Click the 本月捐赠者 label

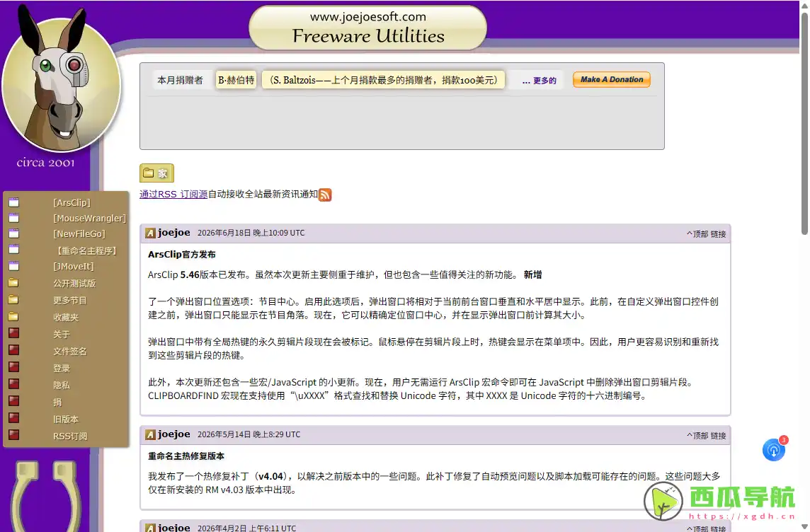pos(180,80)
